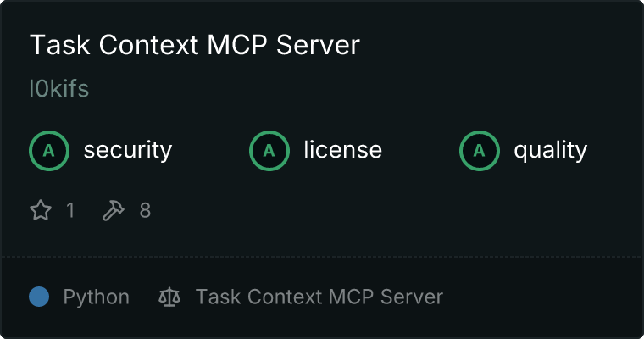Viewport: 644px width, 339px height.
Task: Open author l0kifs profile link
Action: (59, 89)
